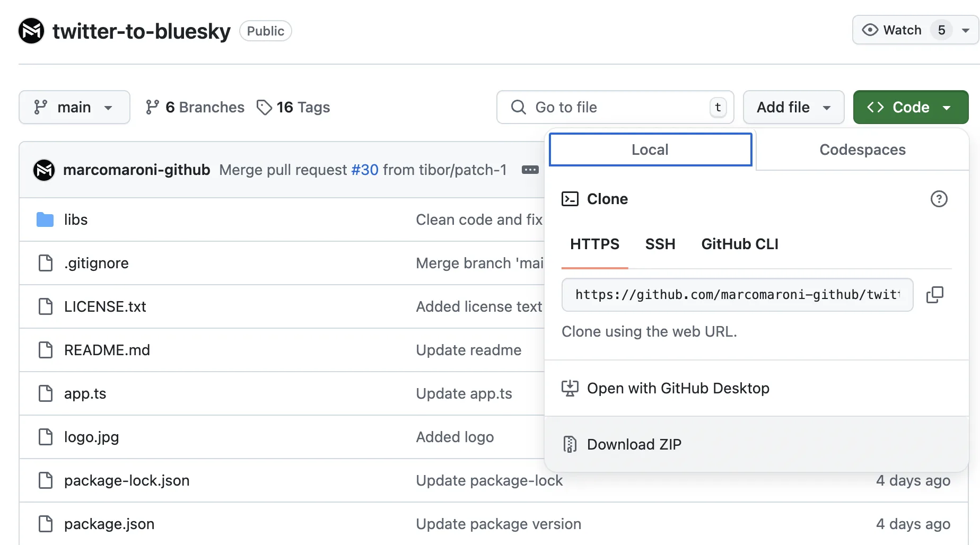Open 'Clean code and fix' commit message

click(x=479, y=219)
